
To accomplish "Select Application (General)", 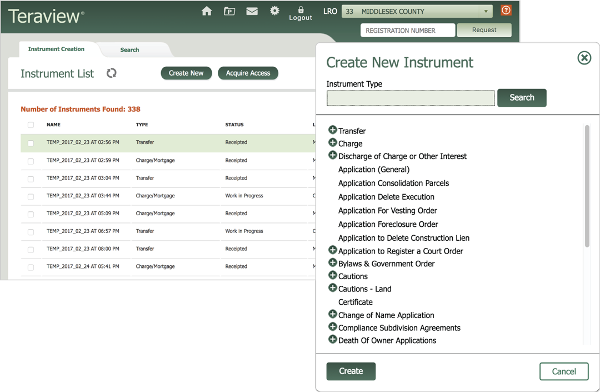I will pos(373,169).
